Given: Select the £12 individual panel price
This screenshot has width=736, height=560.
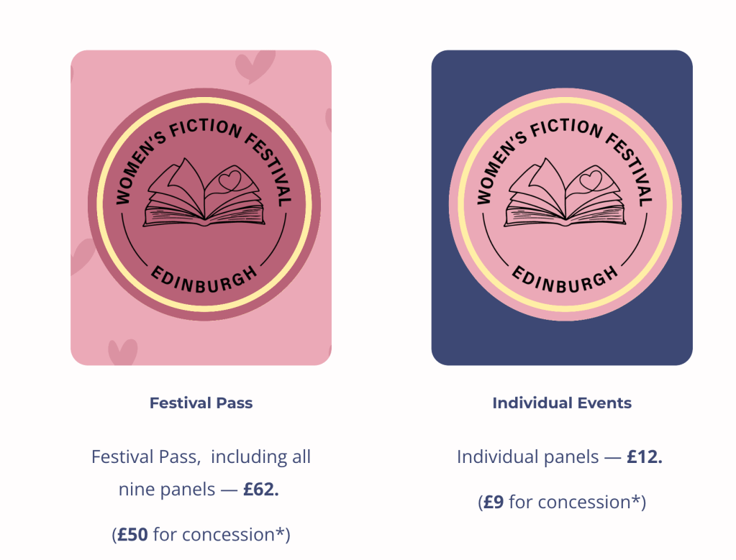Looking at the screenshot, I should (x=644, y=456).
